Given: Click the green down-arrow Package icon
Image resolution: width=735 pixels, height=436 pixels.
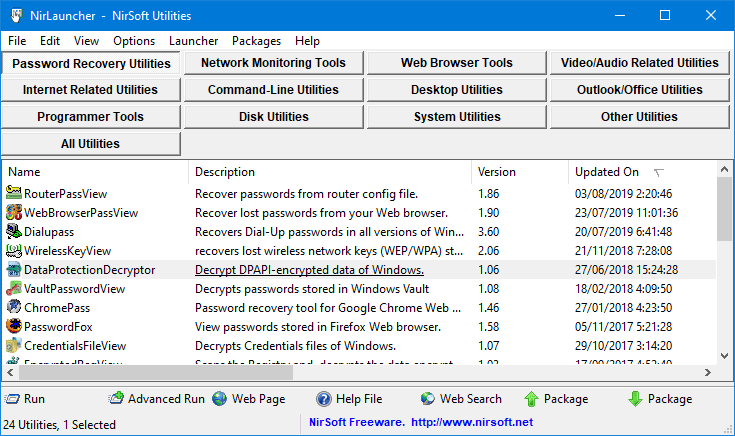Looking at the screenshot, I should coord(635,399).
